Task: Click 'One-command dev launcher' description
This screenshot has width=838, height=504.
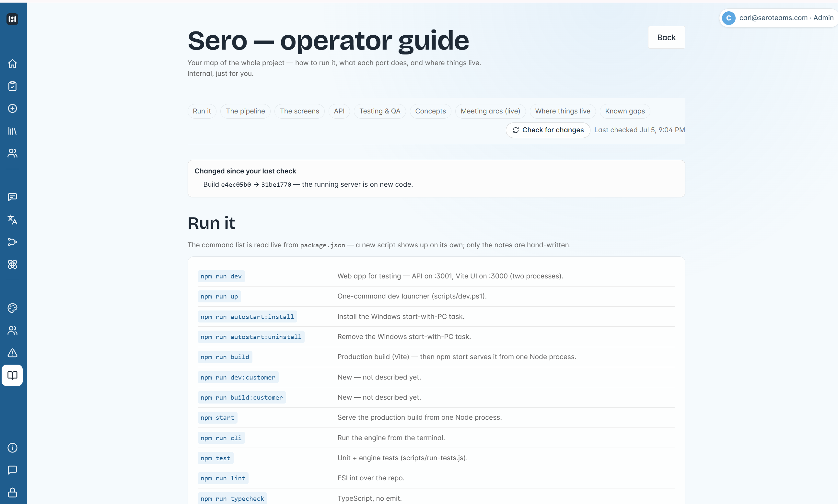Action: click(412, 296)
